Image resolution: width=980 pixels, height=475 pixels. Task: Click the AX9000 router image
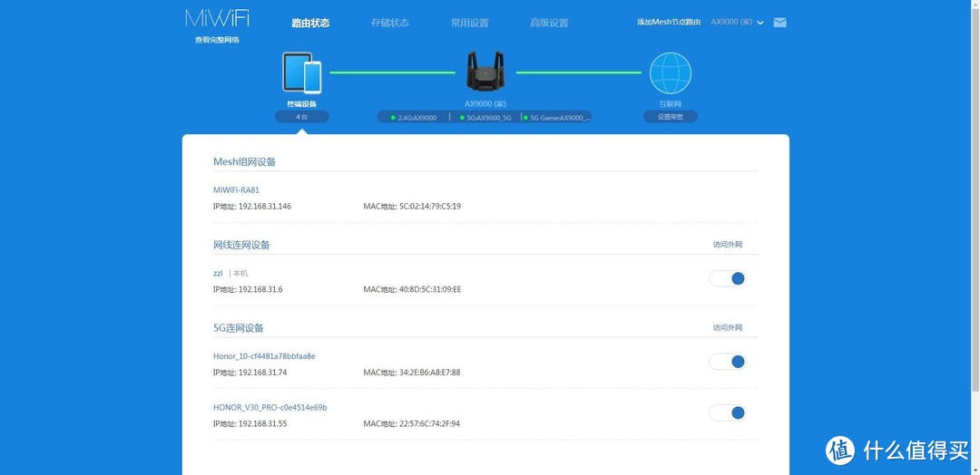485,71
